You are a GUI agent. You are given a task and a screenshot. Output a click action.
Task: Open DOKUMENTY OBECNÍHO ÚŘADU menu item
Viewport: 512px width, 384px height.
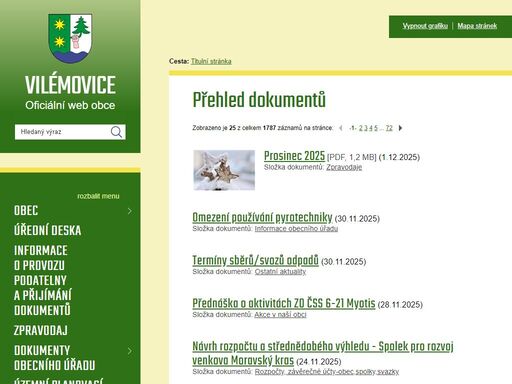pyautogui.click(x=54, y=358)
